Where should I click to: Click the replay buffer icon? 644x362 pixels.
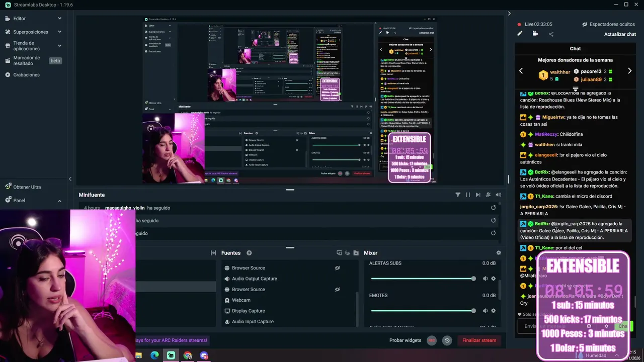pos(447,340)
